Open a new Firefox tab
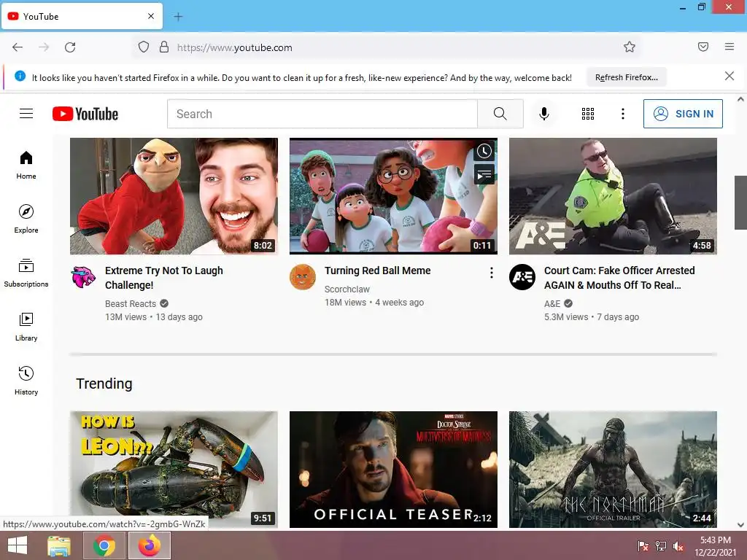The width and height of the screenshot is (747, 560). pyautogui.click(x=178, y=17)
